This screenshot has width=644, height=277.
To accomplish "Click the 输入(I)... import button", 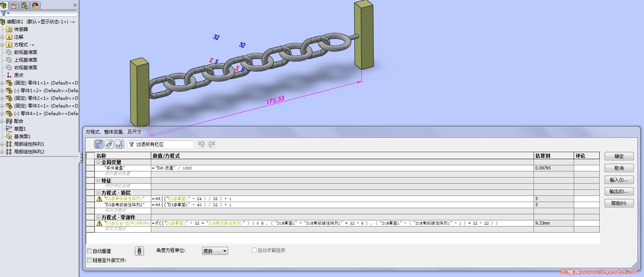I will (619, 180).
